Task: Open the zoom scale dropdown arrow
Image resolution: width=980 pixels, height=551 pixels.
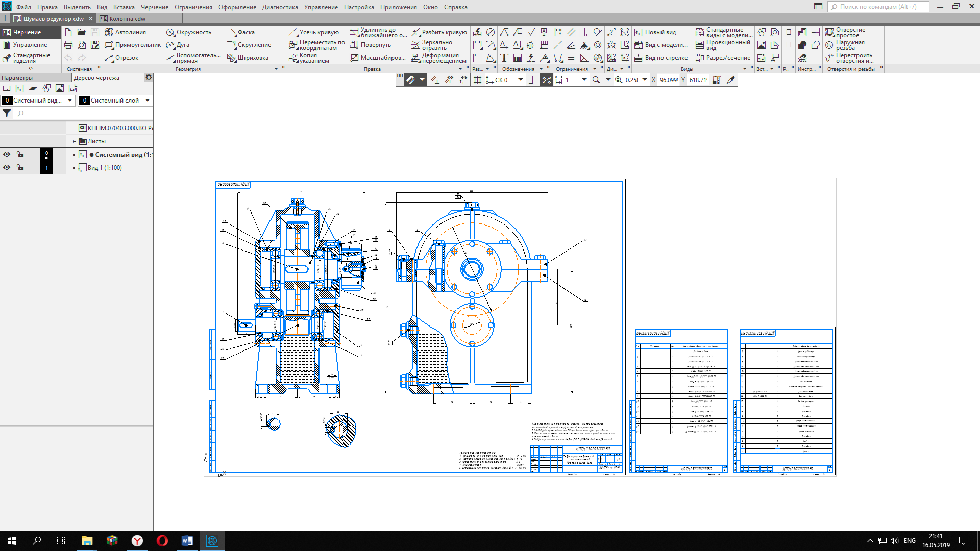Action: click(x=645, y=80)
